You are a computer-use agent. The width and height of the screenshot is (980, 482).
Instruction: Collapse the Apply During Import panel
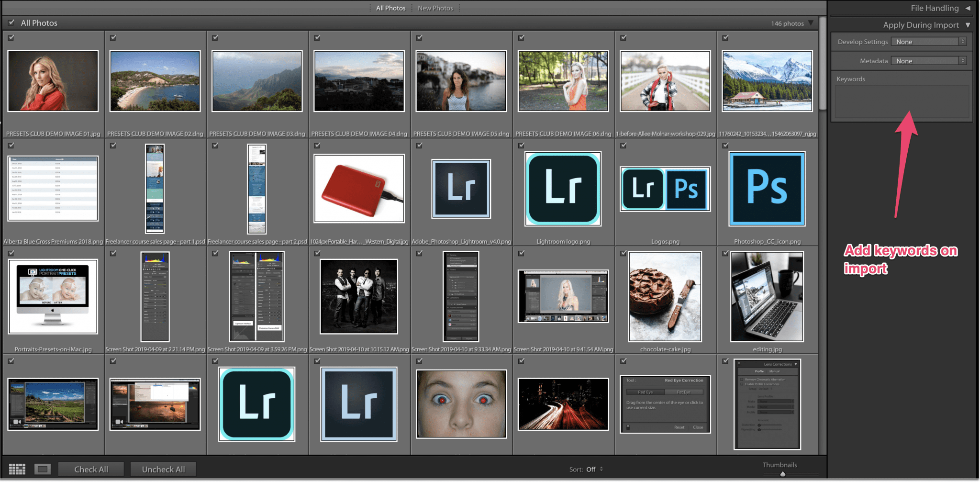[x=968, y=25]
